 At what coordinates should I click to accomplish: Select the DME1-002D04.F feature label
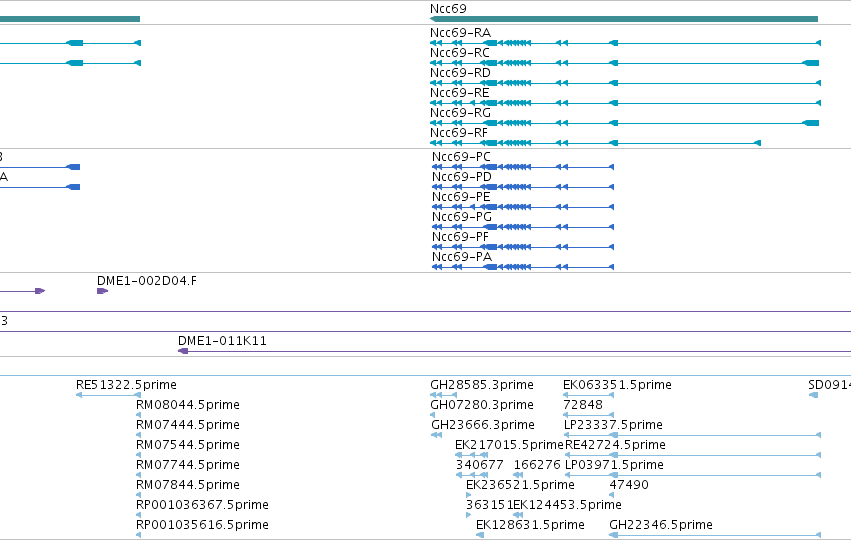click(147, 281)
